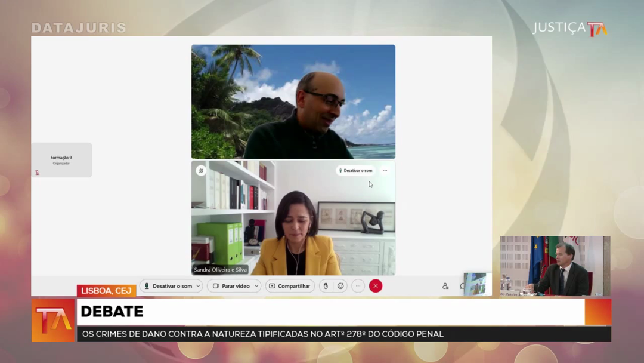Image resolution: width=644 pixels, height=363 pixels.
Task: Open the participants list icon
Action: point(445,286)
